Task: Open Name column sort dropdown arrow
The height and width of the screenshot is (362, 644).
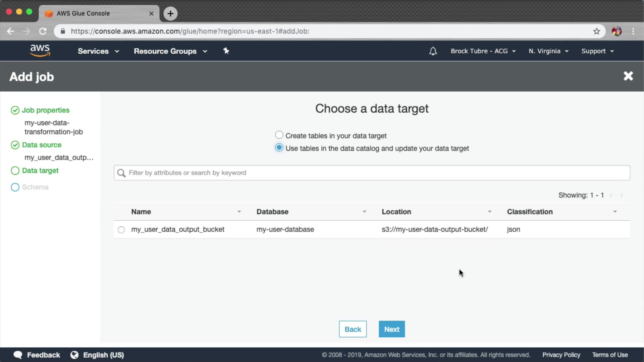Action: pyautogui.click(x=239, y=212)
